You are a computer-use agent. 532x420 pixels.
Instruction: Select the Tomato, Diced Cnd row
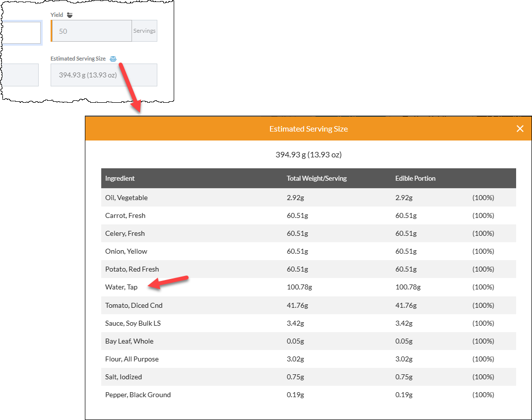click(308, 305)
